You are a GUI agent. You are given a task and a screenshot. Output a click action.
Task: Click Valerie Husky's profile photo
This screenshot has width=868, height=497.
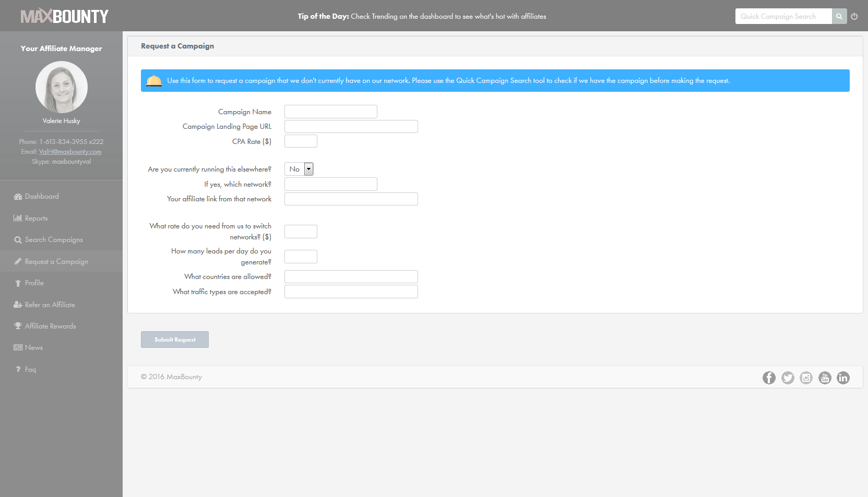click(62, 87)
